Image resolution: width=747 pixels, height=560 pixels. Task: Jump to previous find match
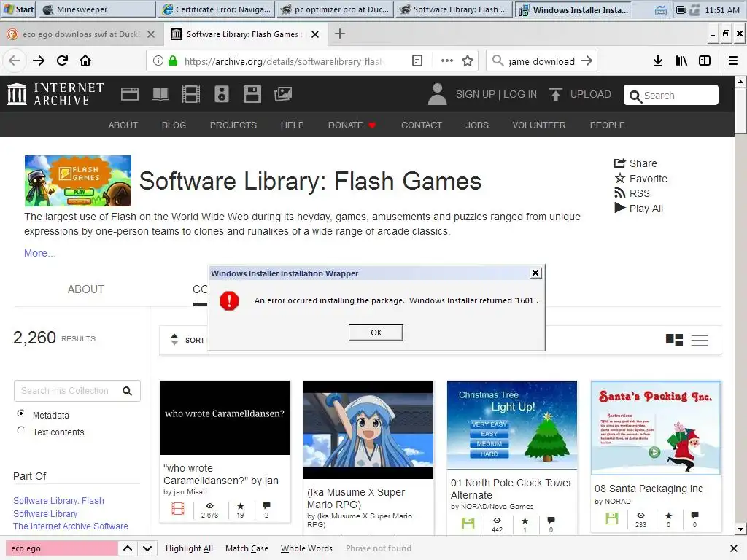click(128, 548)
